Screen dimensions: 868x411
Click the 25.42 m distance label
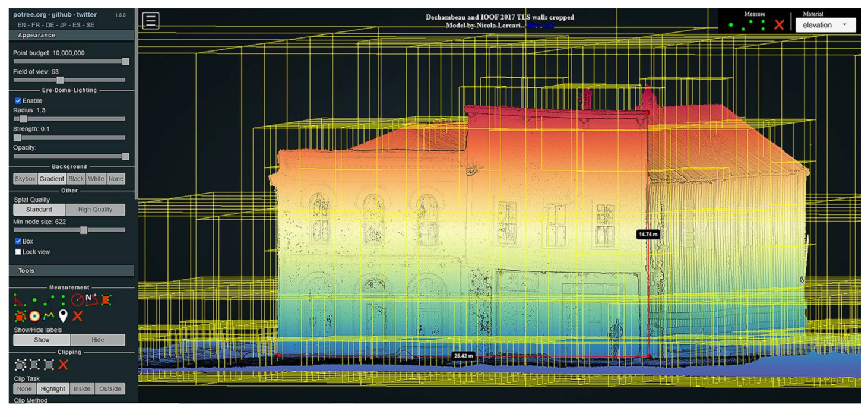tap(463, 355)
